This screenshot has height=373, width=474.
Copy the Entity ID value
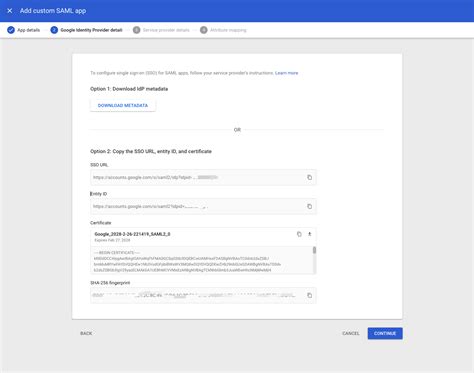pyautogui.click(x=309, y=206)
